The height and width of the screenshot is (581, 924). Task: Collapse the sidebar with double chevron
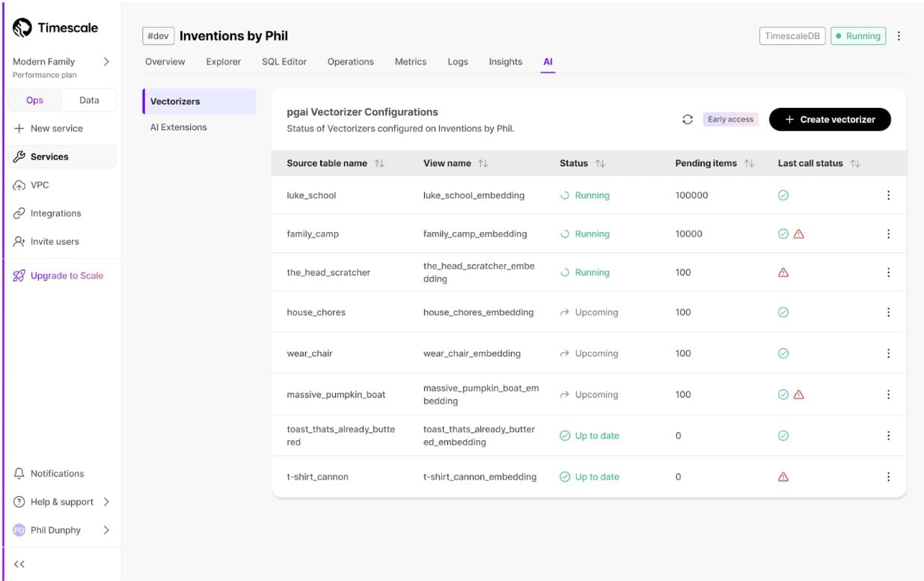(x=19, y=564)
